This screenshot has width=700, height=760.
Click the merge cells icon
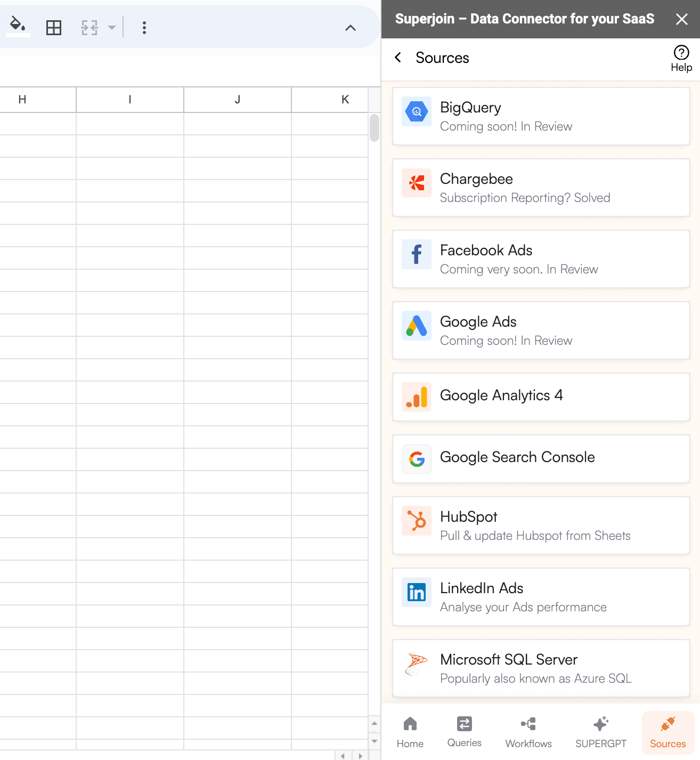coord(89,28)
